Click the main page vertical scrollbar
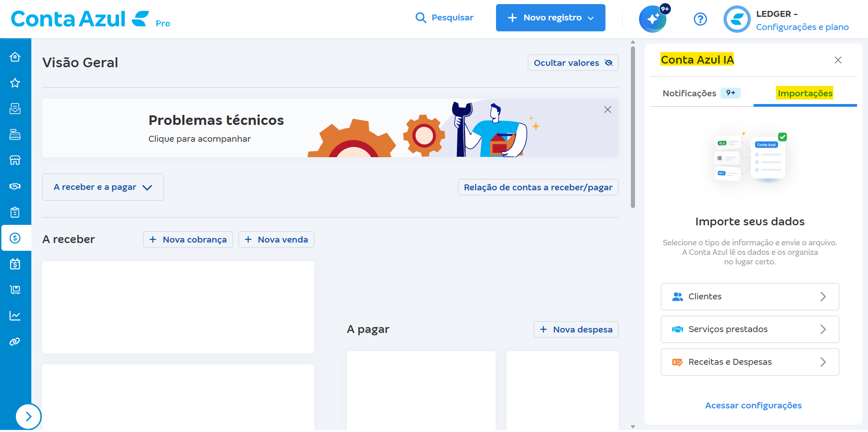The width and height of the screenshot is (868, 432). (633, 126)
